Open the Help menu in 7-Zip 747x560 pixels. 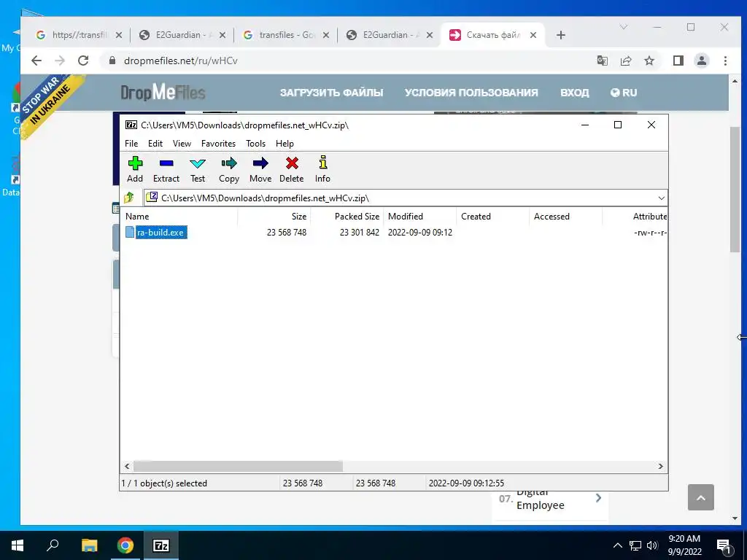point(285,144)
